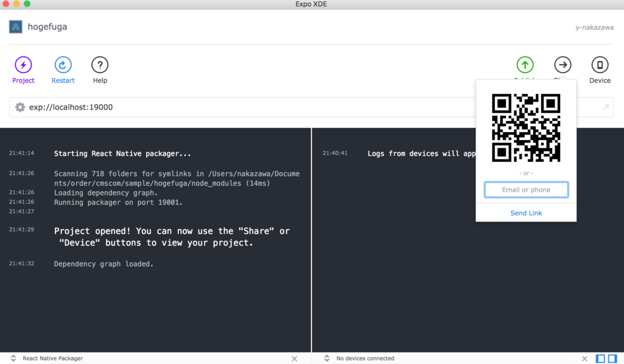Click the 21:41:14 timestamp
This screenshot has width=624, height=364.
pyautogui.click(x=21, y=153)
